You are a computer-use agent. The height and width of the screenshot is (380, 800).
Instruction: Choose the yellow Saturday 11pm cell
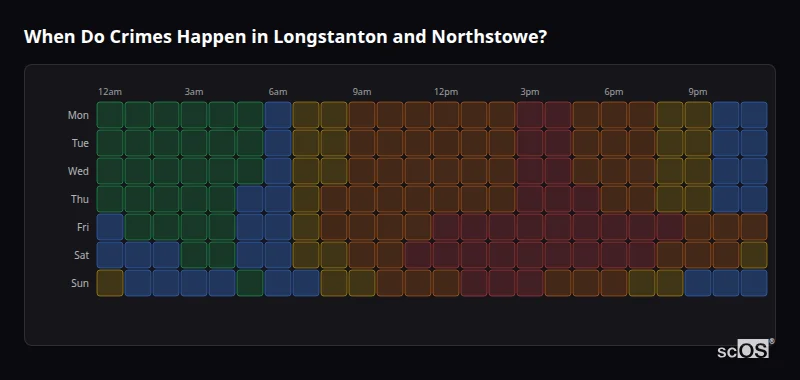754,255
